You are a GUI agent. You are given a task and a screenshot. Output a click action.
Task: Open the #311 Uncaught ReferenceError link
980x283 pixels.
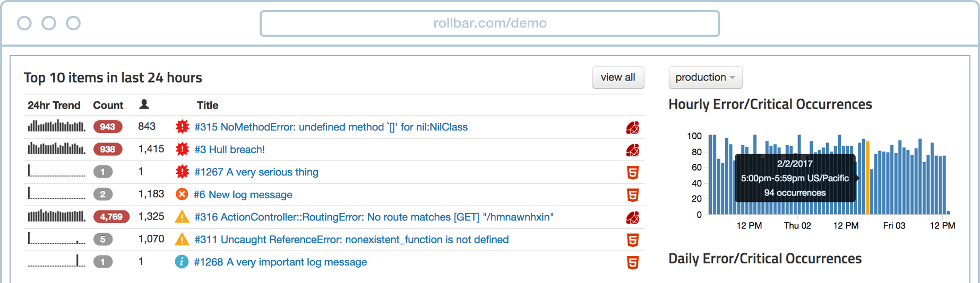pyautogui.click(x=351, y=240)
